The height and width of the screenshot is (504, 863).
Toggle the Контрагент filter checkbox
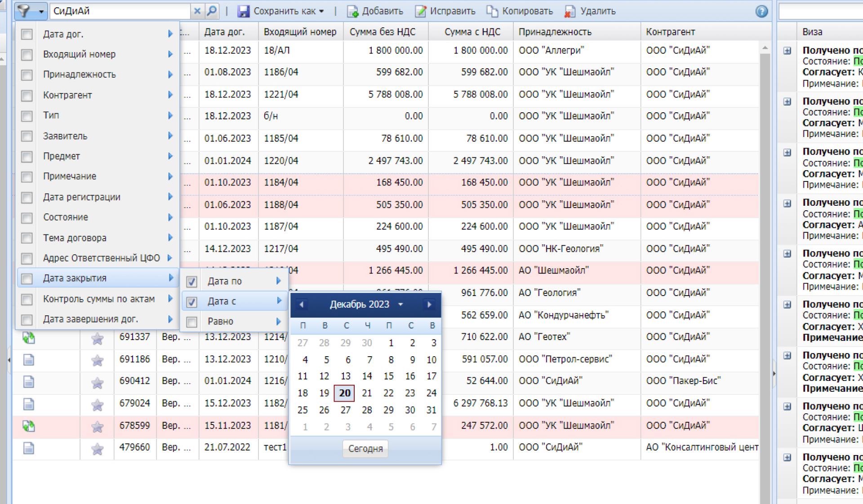click(x=27, y=96)
